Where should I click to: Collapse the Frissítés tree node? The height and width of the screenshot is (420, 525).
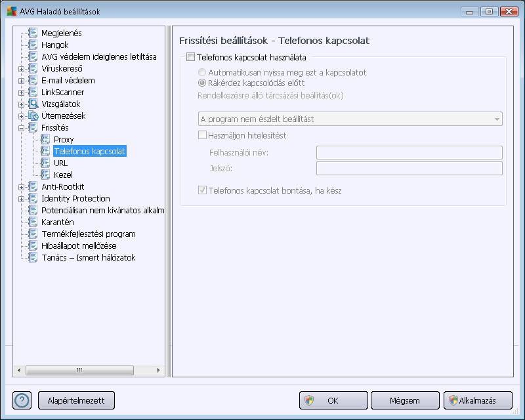[x=22, y=128]
